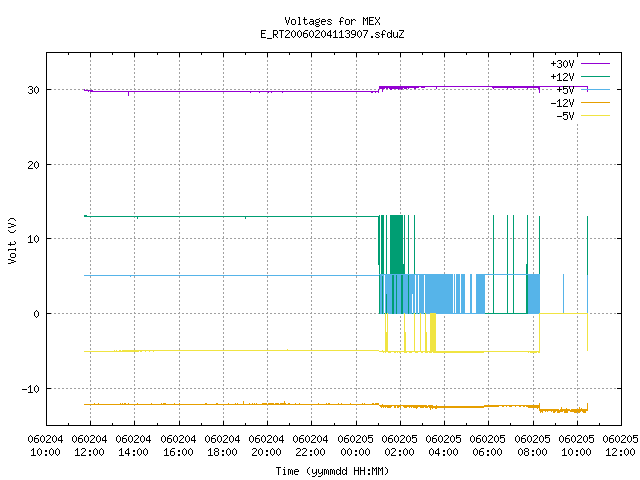
Task: Click the file name E_RT20060204113907.sfduZ
Action: click(332, 34)
